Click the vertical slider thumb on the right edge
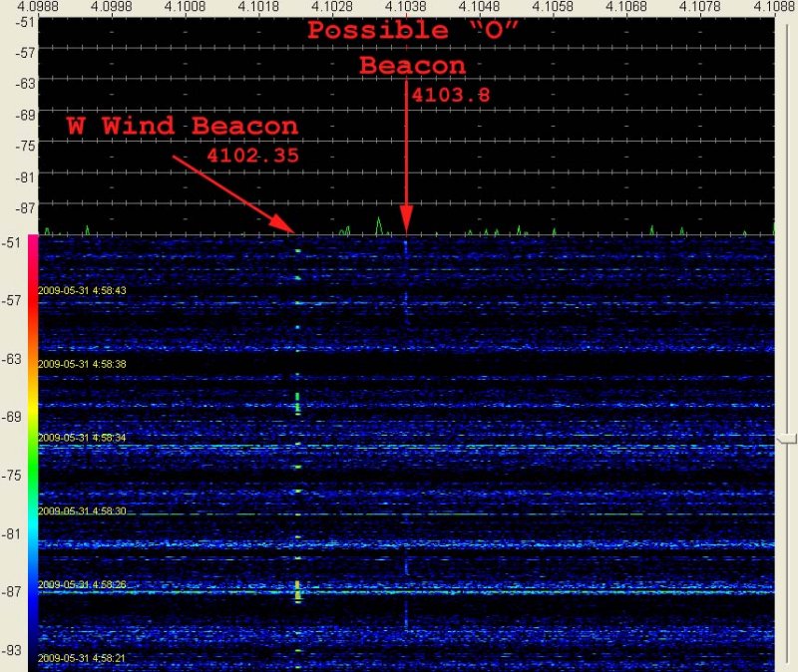 [x=788, y=439]
